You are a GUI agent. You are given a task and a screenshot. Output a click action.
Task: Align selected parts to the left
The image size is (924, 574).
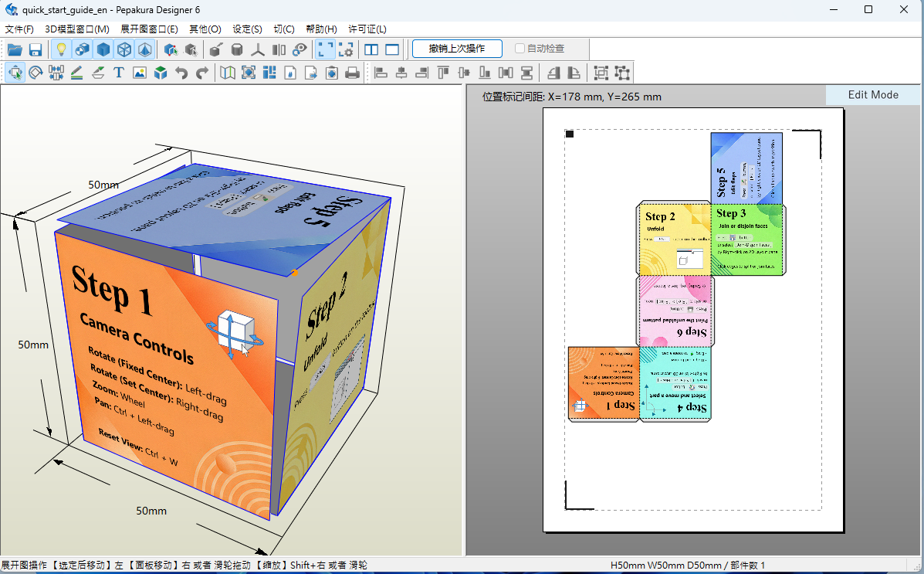(x=381, y=73)
